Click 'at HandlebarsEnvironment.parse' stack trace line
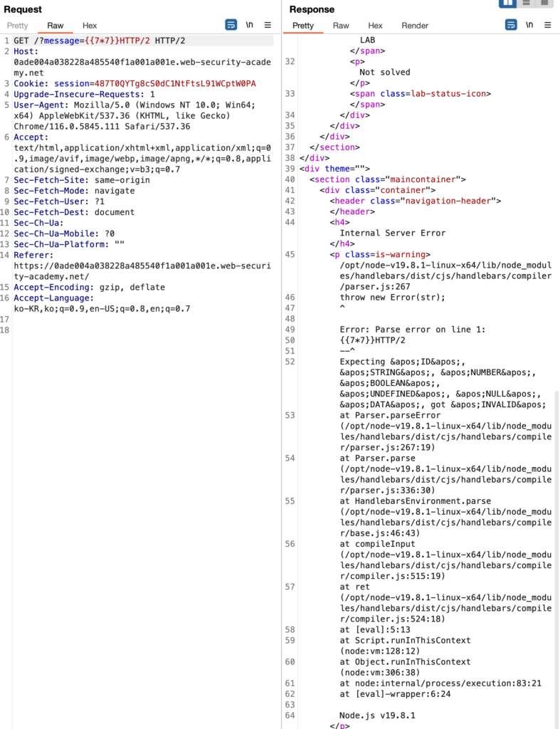The image size is (560, 729). coord(416,500)
